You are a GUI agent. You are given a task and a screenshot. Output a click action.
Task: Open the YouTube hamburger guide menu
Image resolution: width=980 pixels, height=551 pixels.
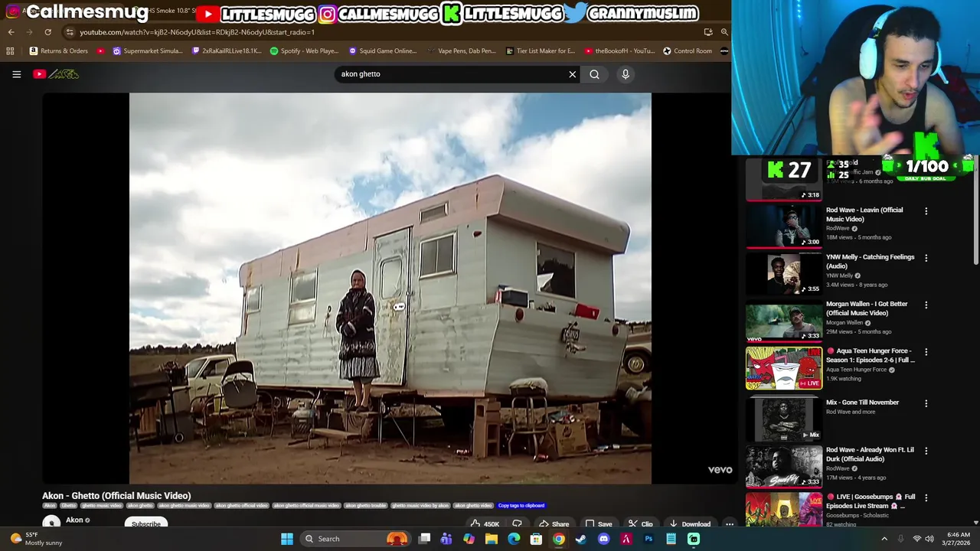[x=16, y=74]
